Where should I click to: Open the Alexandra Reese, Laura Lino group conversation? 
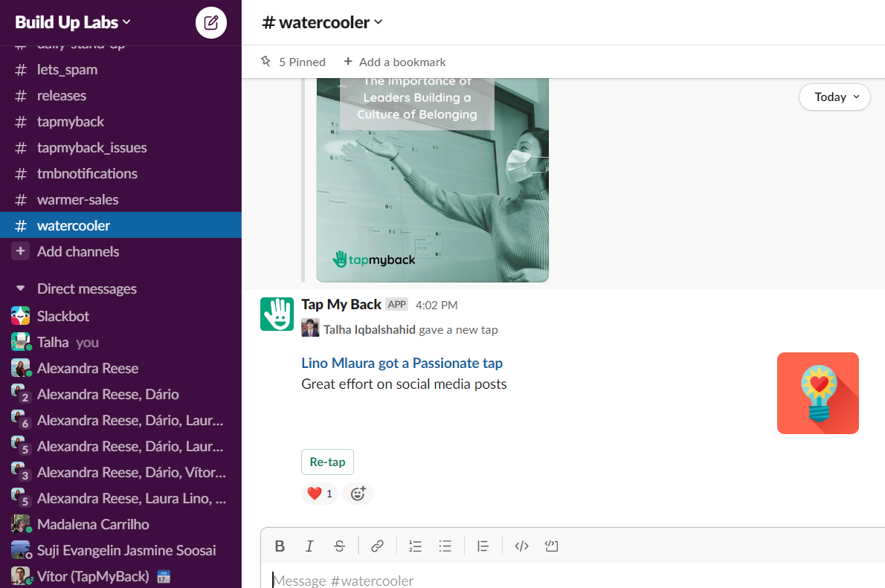pos(120,498)
